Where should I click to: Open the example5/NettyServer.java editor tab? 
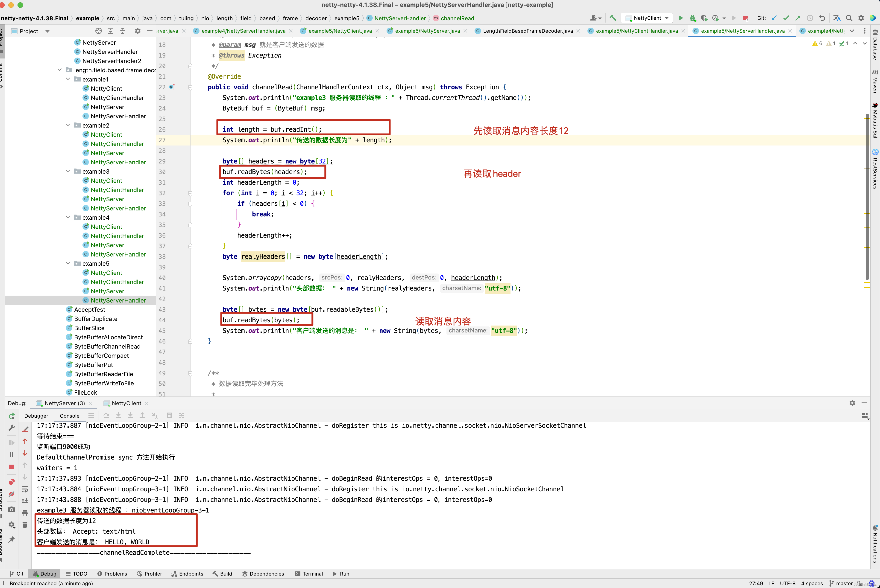coord(427,31)
